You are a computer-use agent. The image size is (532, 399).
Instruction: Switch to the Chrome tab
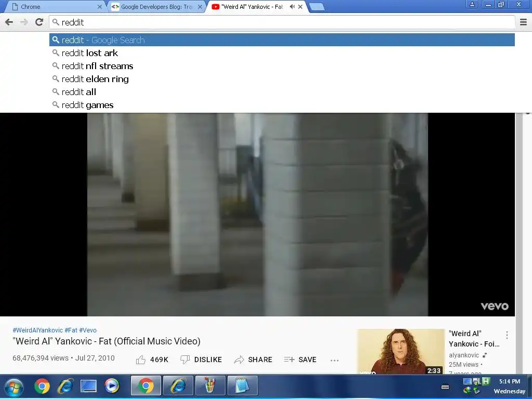[x=54, y=7]
